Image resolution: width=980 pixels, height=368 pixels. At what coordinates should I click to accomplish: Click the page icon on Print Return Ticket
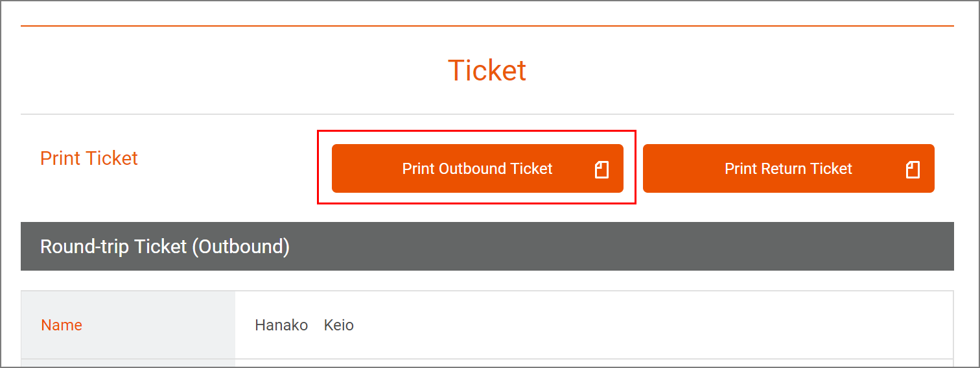coord(913,169)
